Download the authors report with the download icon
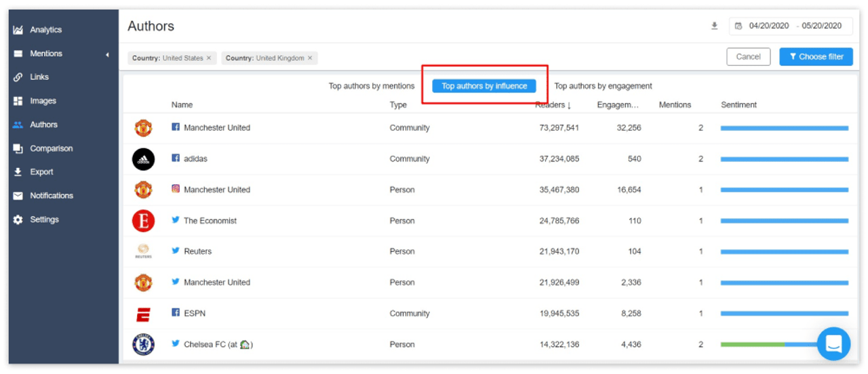This screenshot has width=868, height=374. (x=714, y=26)
